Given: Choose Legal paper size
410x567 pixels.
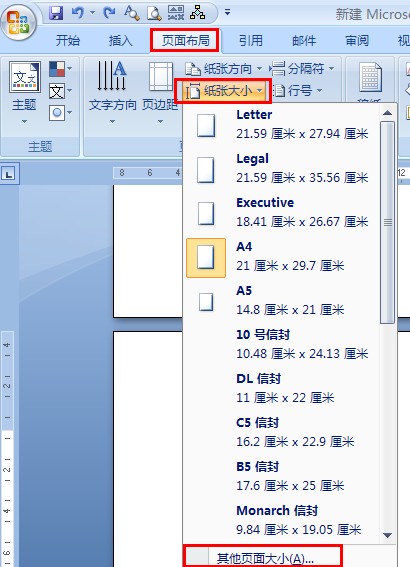Looking at the screenshot, I should (x=281, y=169).
